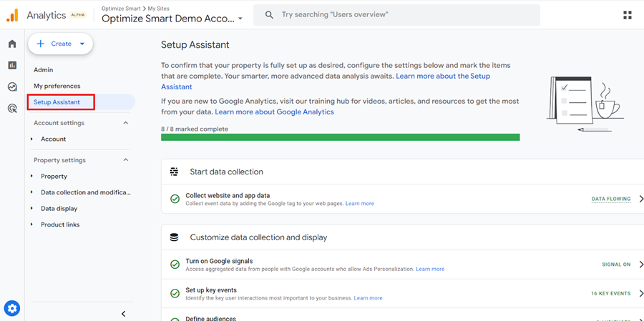The width and height of the screenshot is (644, 321).
Task: Open the Create dropdown button
Action: click(61, 44)
